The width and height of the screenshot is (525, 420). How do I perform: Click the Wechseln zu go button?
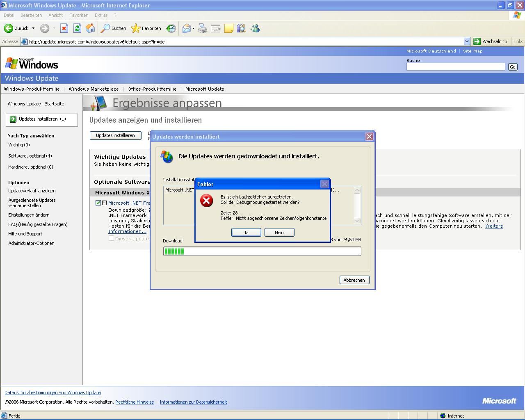click(x=491, y=41)
